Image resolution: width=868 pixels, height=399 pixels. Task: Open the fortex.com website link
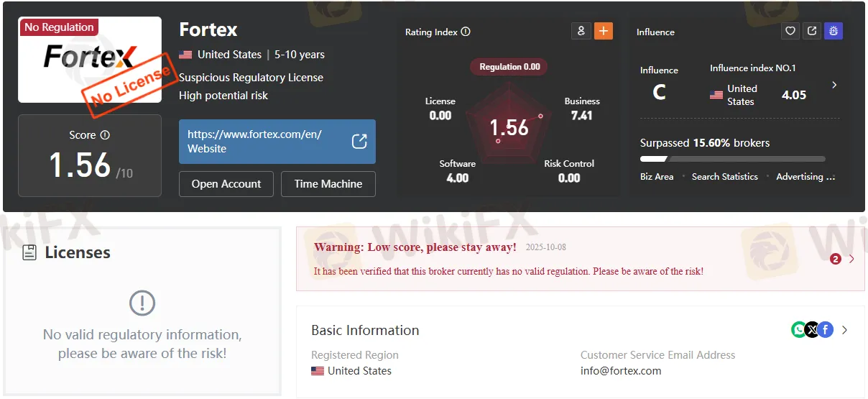259,142
